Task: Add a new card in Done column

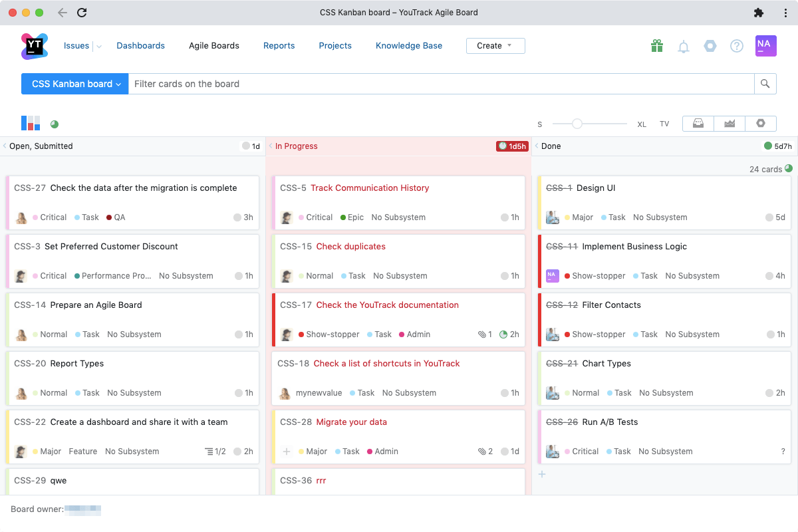Action: click(542, 474)
